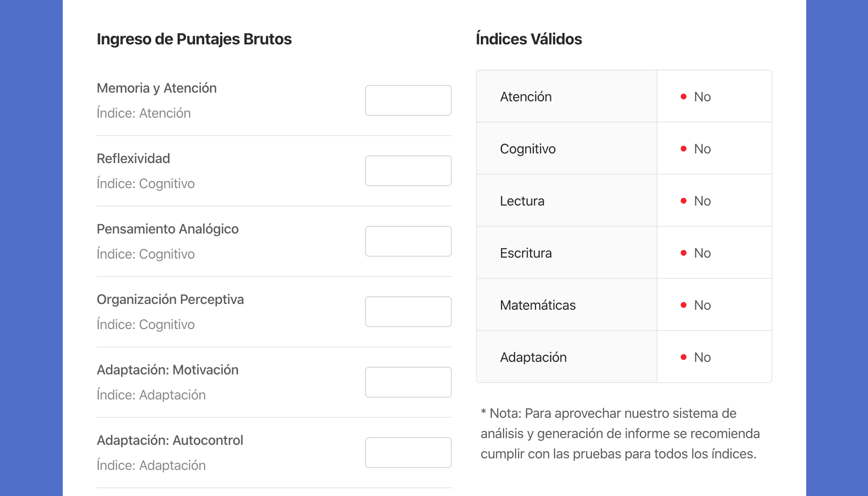Click the Adaptación: Autocontrol input box
Screen dimensions: 868x496
pos(408,453)
